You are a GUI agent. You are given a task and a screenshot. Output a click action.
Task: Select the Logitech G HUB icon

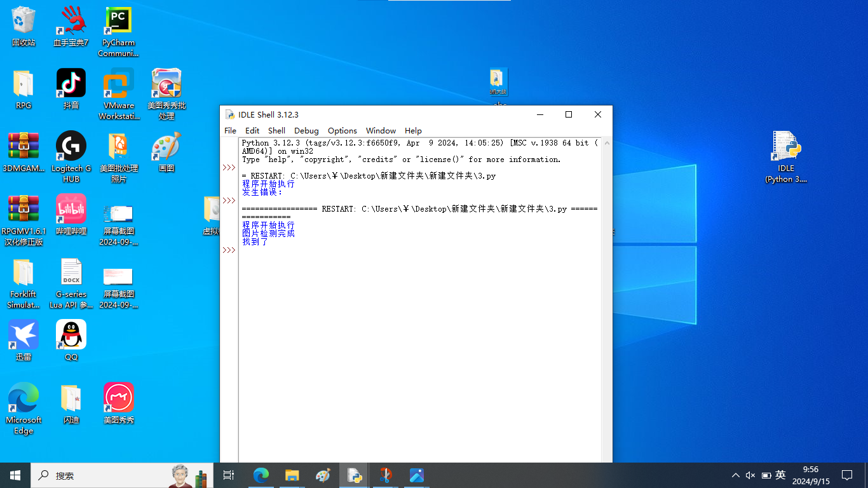click(71, 158)
